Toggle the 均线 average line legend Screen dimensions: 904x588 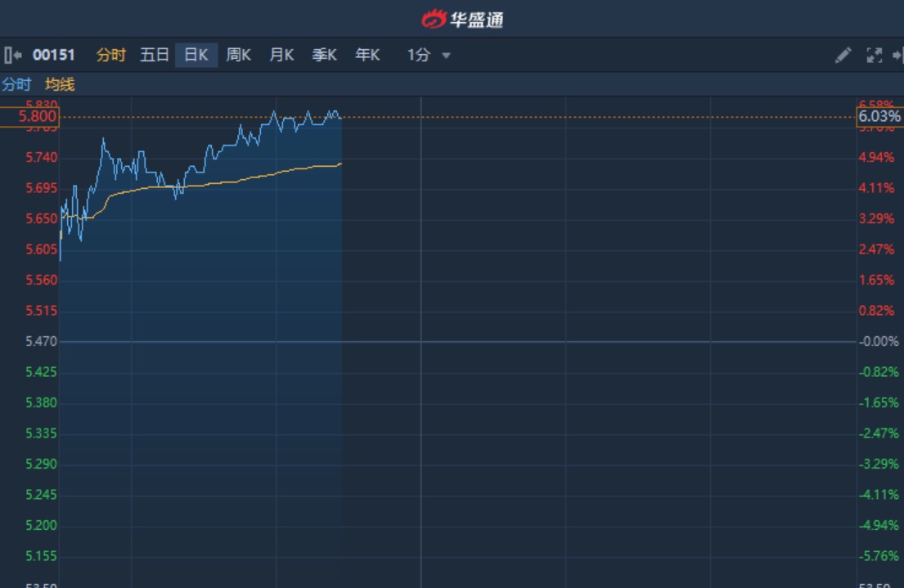click(60, 84)
